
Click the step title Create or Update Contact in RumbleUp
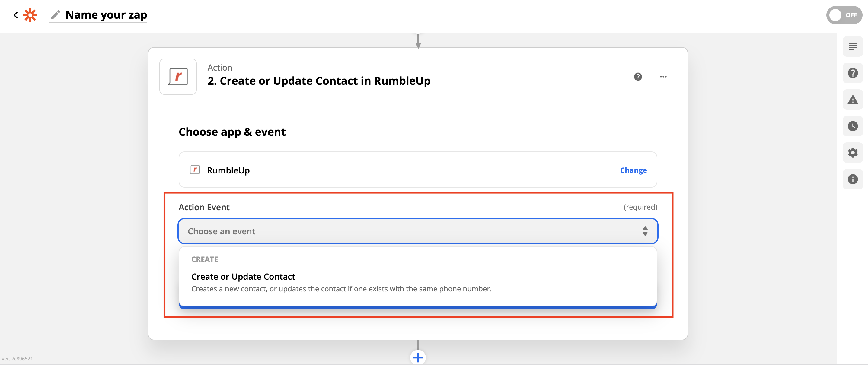[319, 81]
